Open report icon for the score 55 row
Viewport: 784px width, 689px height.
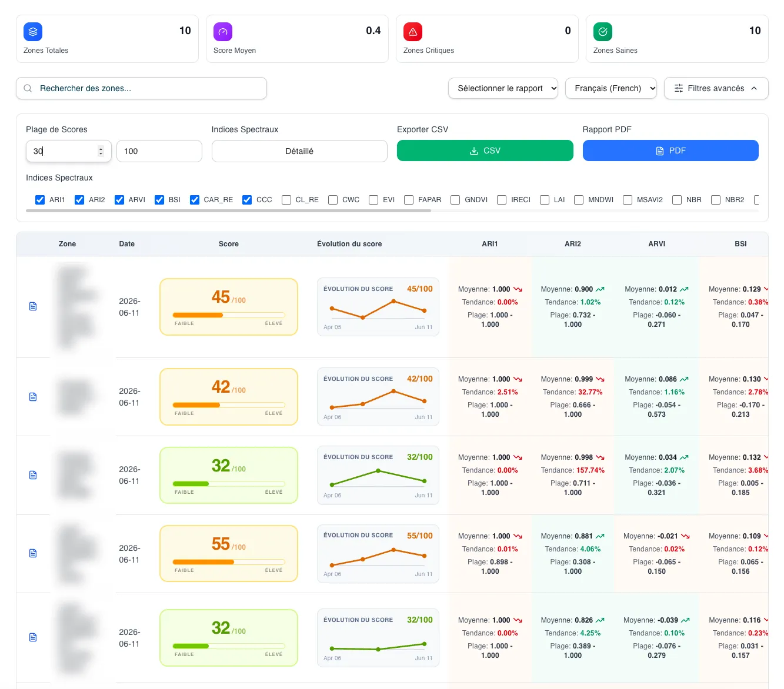tap(33, 553)
